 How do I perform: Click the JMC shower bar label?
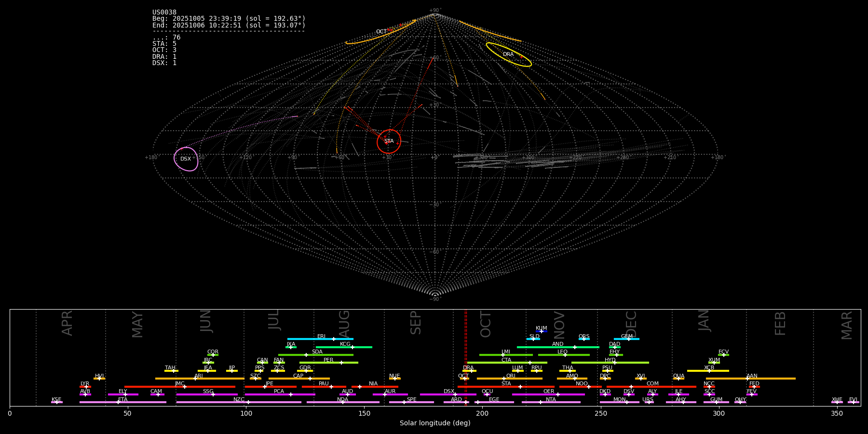click(x=180, y=384)
